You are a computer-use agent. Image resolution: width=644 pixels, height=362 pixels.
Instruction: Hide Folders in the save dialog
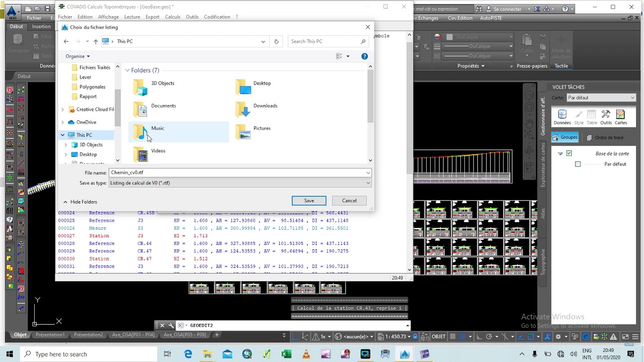(80, 202)
